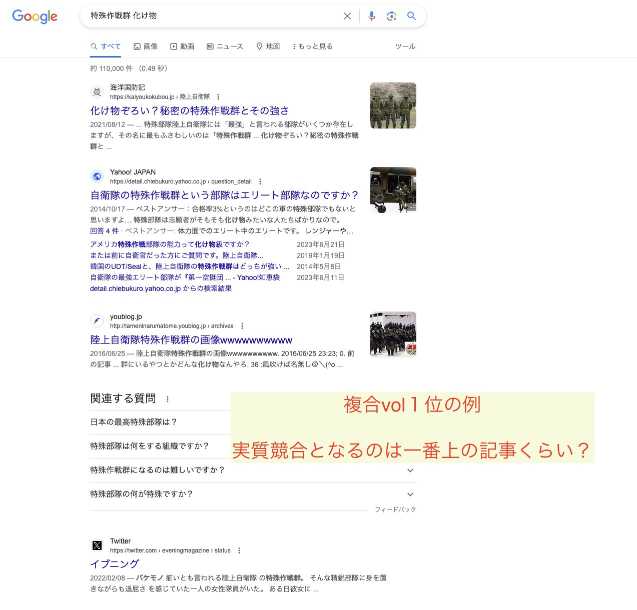
Task: Open more options for Yahoo! JAPAN result
Action: tap(260, 182)
